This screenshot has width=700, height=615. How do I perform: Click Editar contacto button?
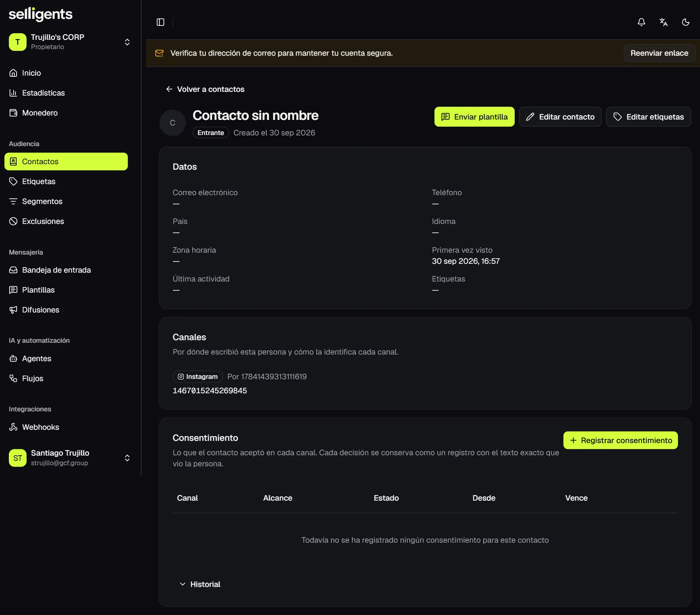click(560, 117)
